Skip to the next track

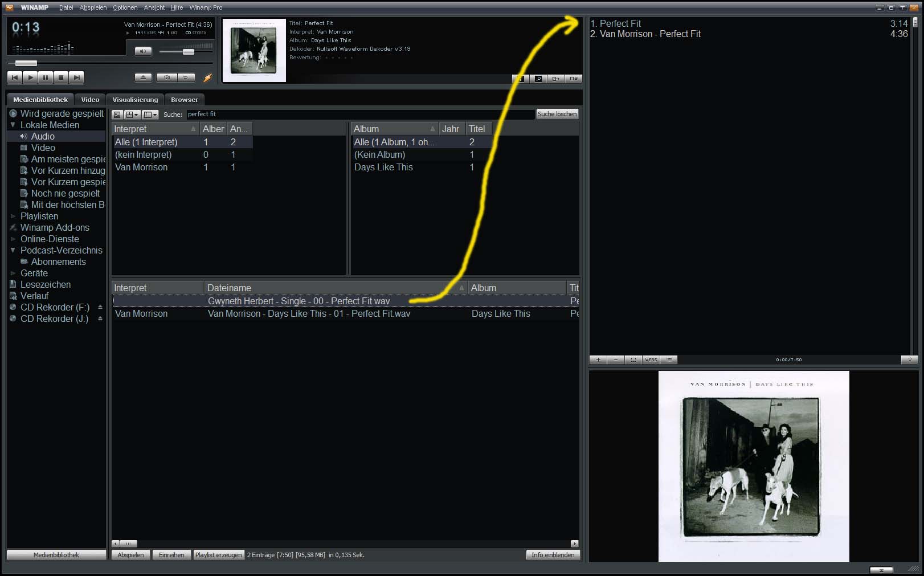tap(76, 77)
